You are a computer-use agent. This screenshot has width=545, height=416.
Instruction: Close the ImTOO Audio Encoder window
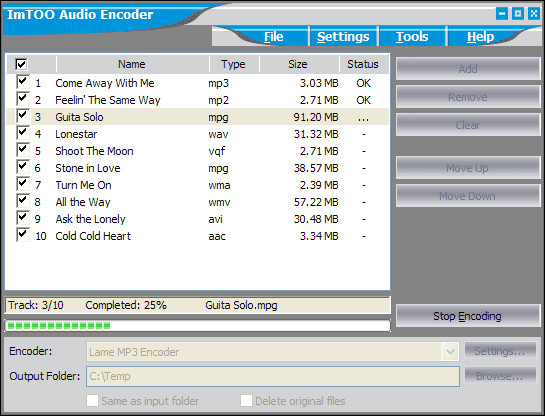pyautogui.click(x=534, y=14)
